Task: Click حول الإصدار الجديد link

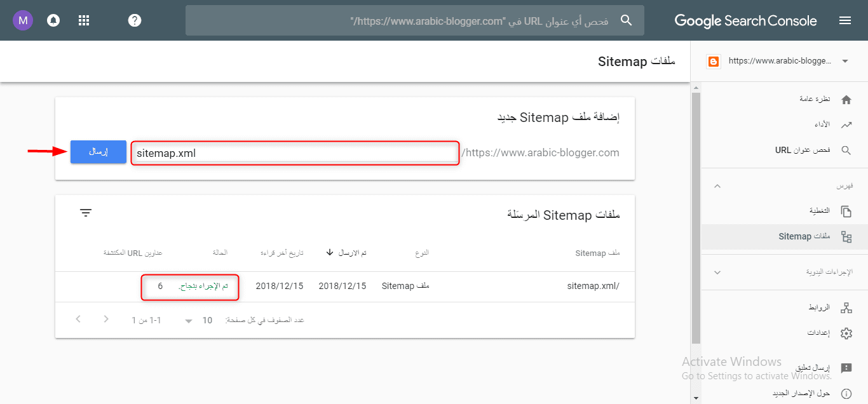Action: 801,394
